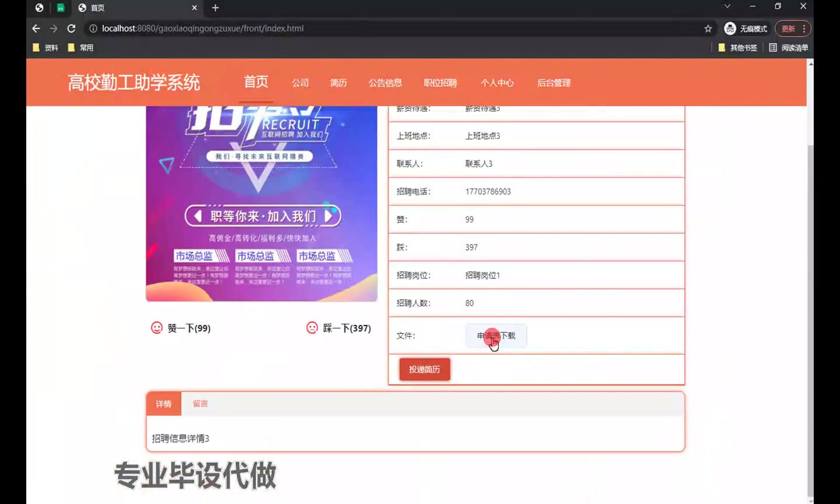Open the 其他书签 bookmarks folder
840x504 pixels.
[737, 48]
